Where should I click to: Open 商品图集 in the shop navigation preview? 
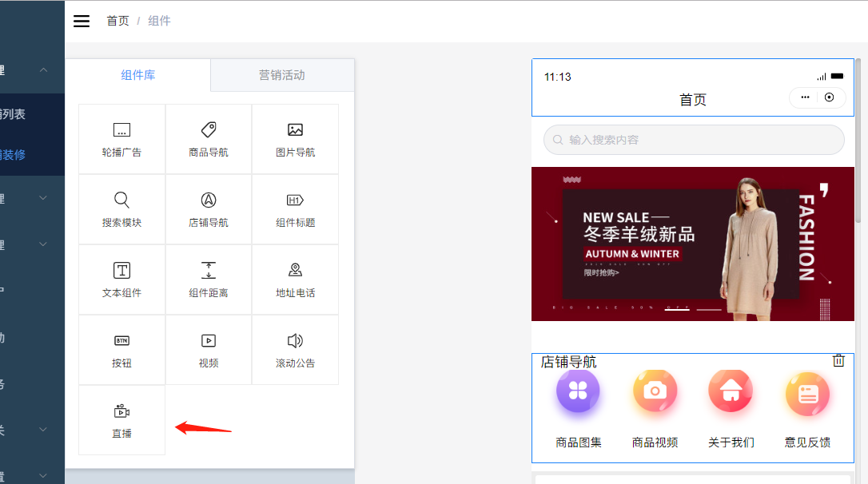pos(578,407)
